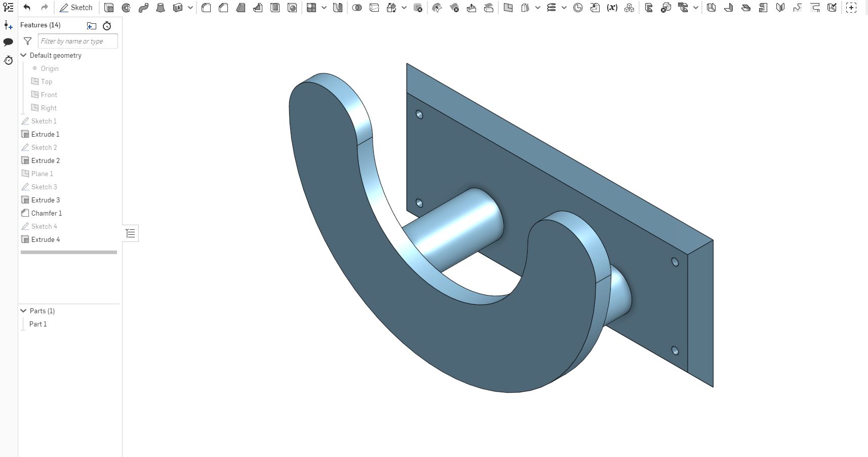Open the Transform tool dropdown arrow

[404, 8]
